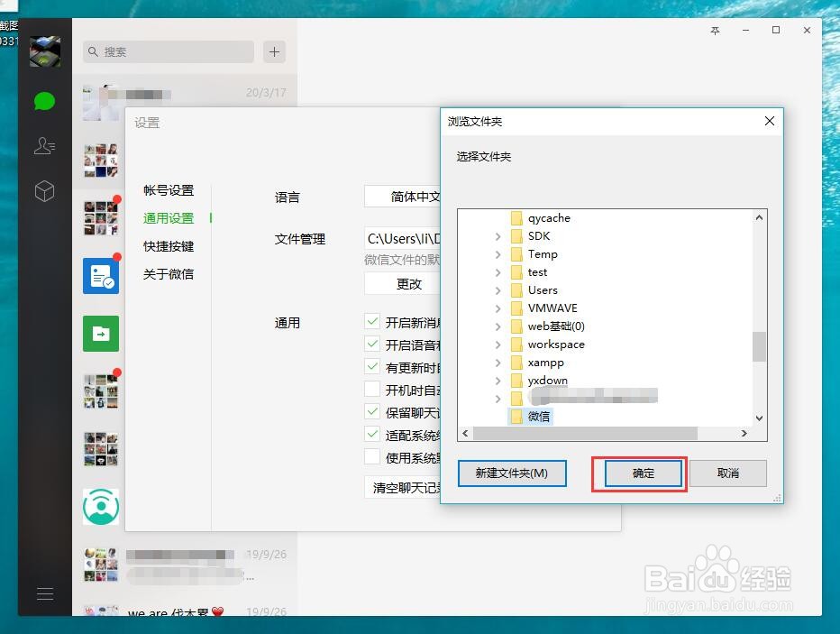Open the Mini Programs box icon

click(44, 190)
